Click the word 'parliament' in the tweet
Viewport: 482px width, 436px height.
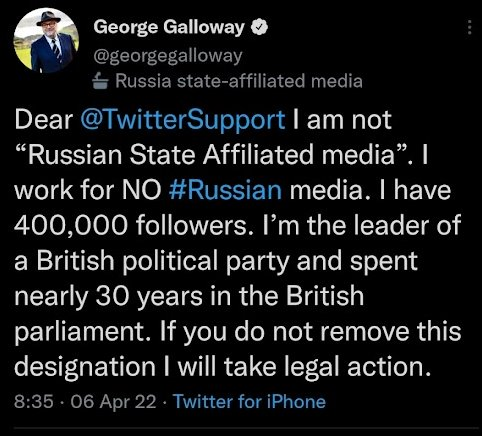click(x=79, y=332)
